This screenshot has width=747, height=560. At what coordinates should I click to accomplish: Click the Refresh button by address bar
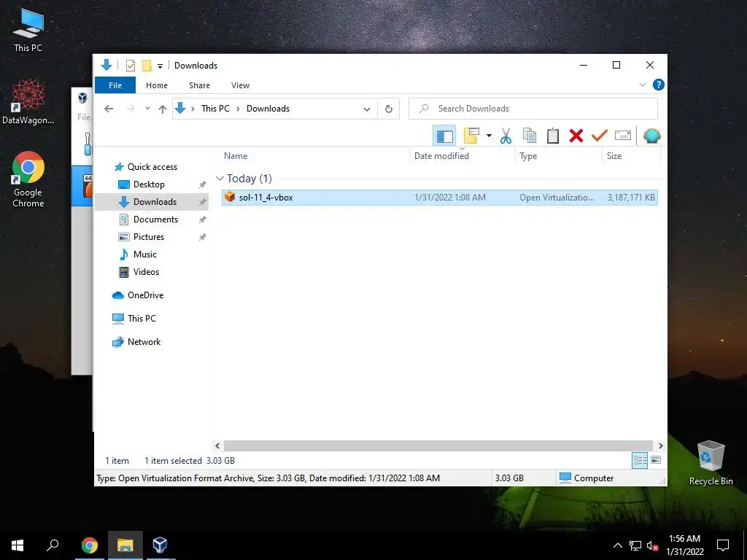coord(389,109)
